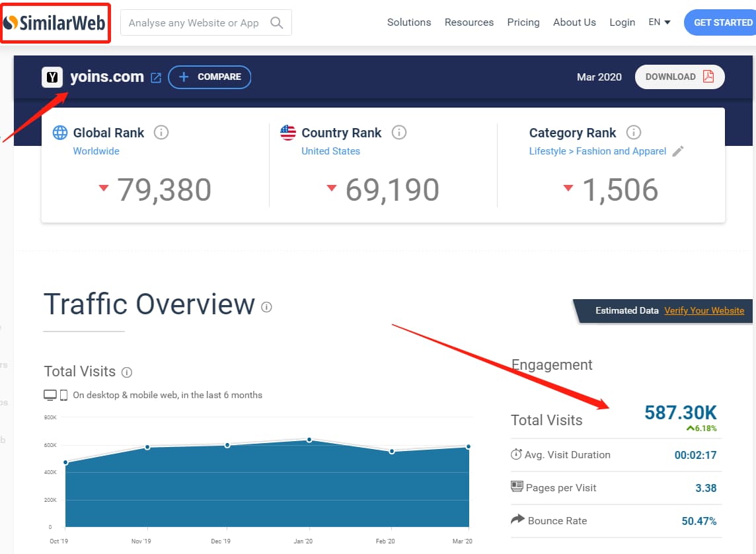Viewport: 756px width, 554px height.
Task: Click the Traffic Overview info icon
Action: (266, 307)
